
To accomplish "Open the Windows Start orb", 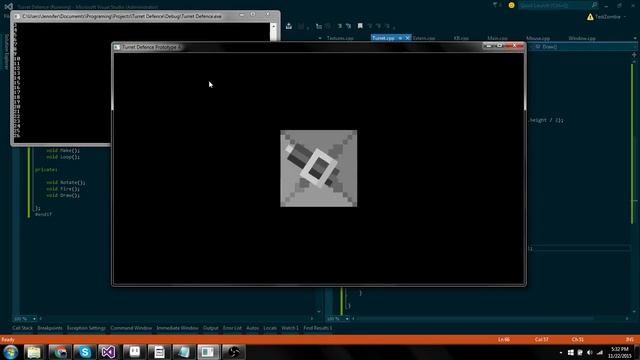I will click(10, 352).
